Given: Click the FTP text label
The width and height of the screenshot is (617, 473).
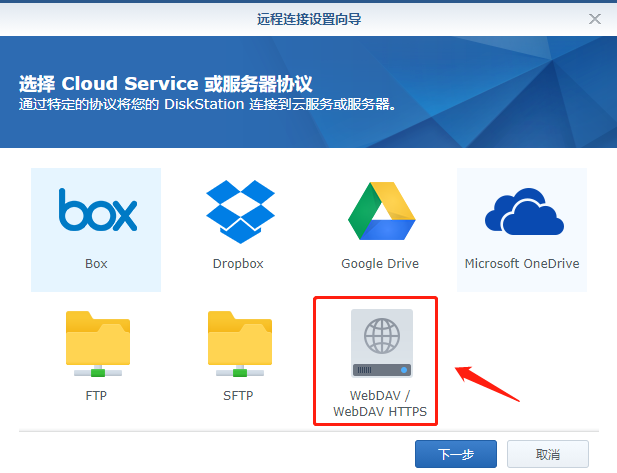Looking at the screenshot, I should tap(96, 395).
